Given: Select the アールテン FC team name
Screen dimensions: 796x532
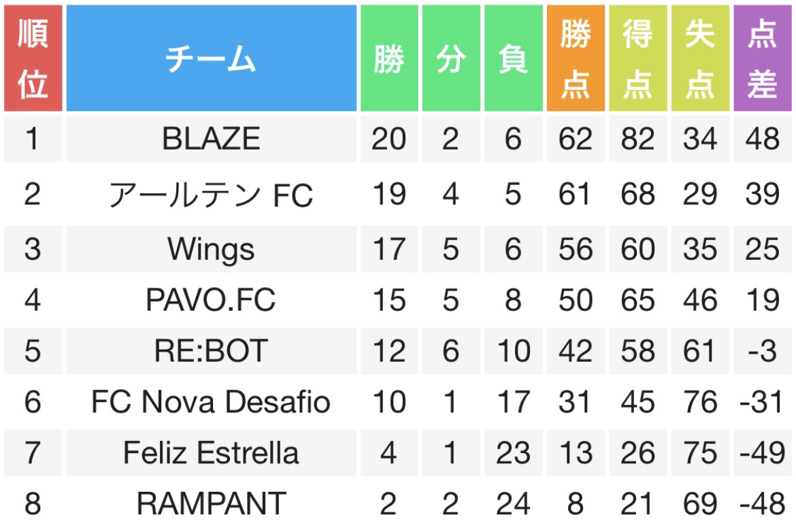Looking at the screenshot, I should point(211,195).
